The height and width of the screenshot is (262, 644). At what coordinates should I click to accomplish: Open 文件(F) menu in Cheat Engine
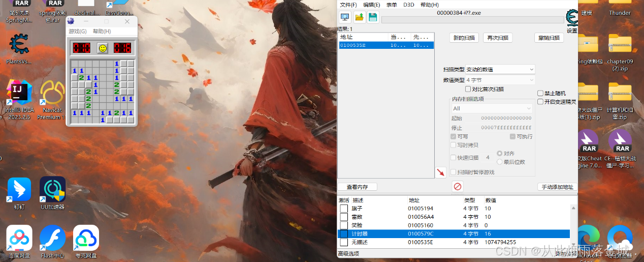point(348,5)
